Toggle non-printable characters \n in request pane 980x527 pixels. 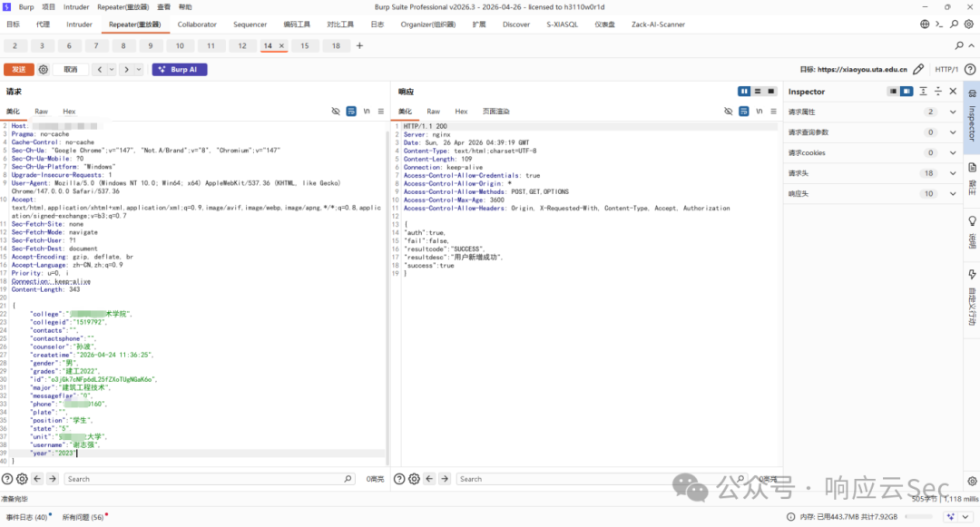coord(367,112)
